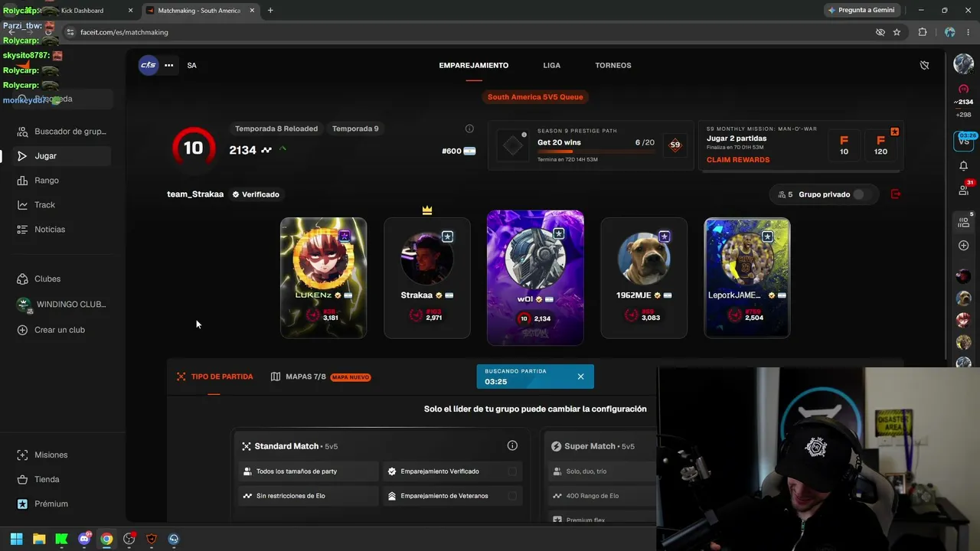This screenshot has height=551, width=980.
Task: Open the WINDINGO CLUB entry
Action: click(x=63, y=305)
